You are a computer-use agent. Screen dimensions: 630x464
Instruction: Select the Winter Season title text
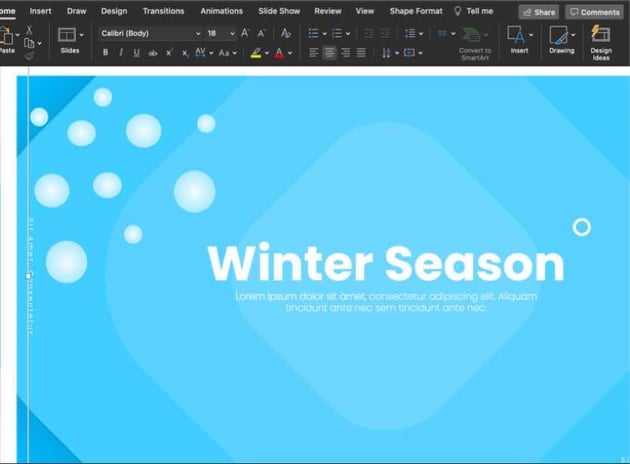pyautogui.click(x=385, y=264)
